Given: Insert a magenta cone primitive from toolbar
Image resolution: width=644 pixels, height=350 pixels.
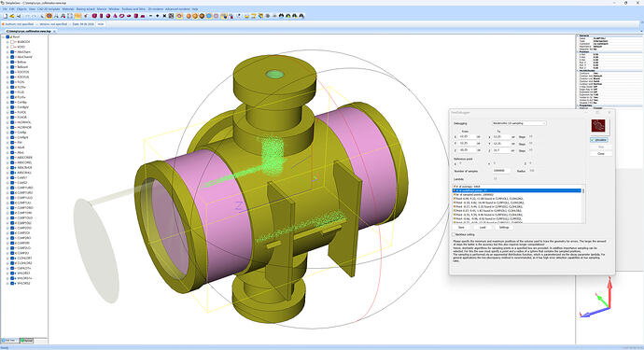Looking at the screenshot, I should 115,16.
